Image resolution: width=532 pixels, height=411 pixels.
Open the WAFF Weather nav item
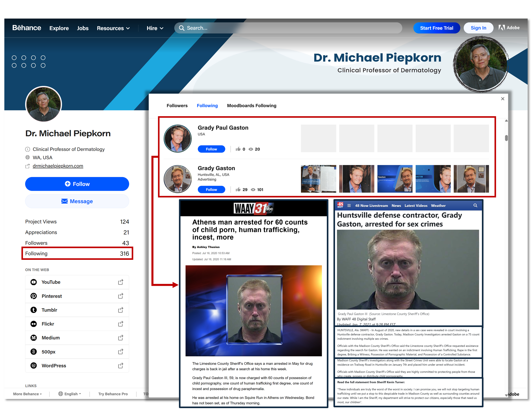[438, 205]
